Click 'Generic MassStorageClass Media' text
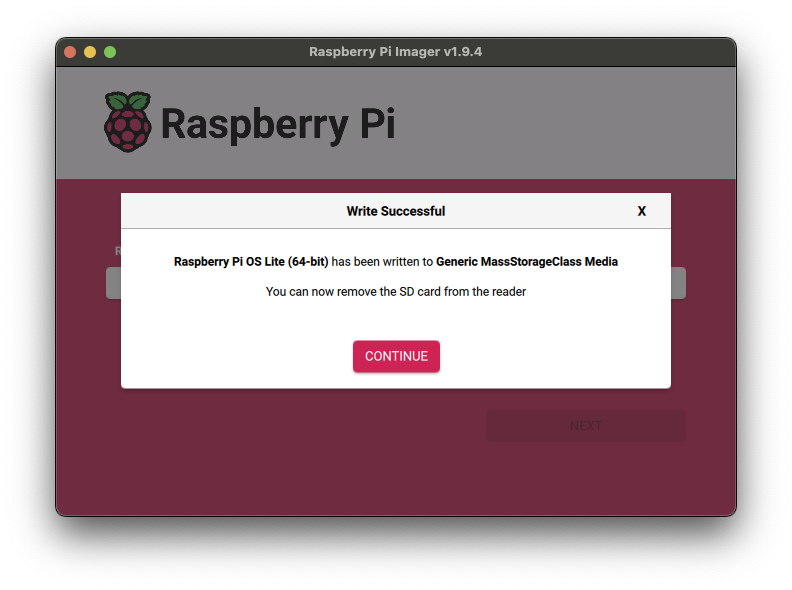The height and width of the screenshot is (590, 792). 527,262
